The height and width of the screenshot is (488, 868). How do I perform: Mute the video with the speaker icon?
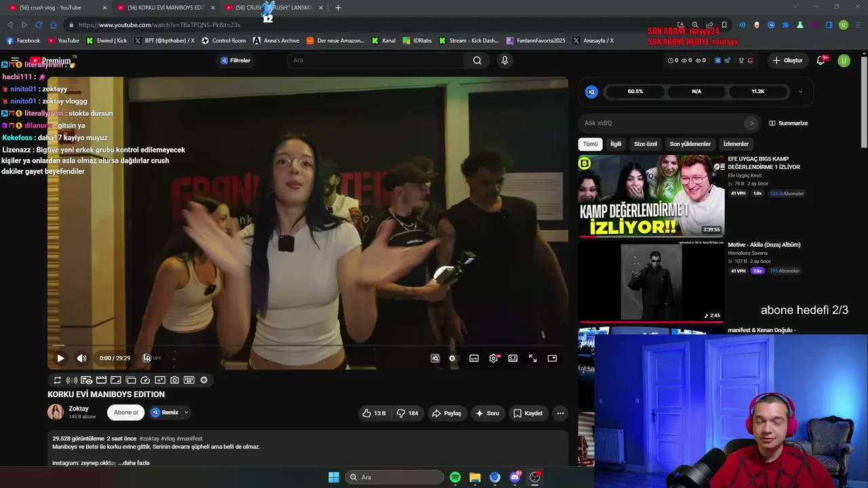(x=81, y=359)
